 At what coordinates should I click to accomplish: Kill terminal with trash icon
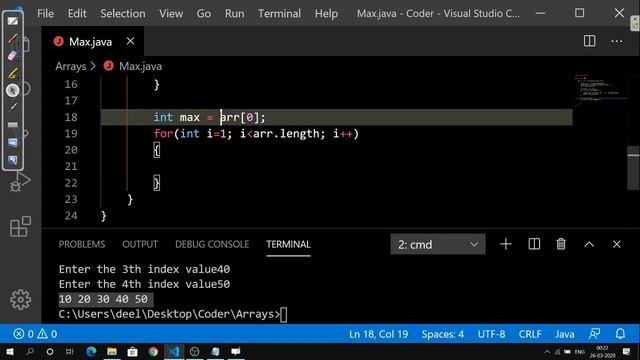(x=561, y=244)
